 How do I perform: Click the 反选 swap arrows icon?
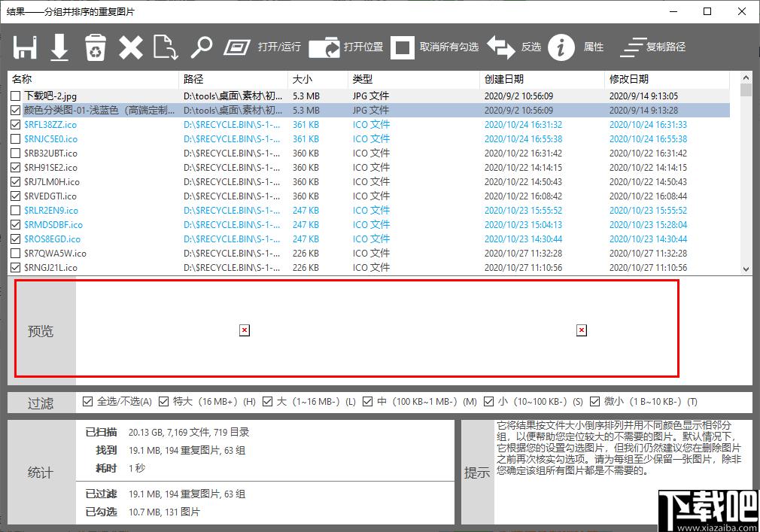pyautogui.click(x=500, y=47)
